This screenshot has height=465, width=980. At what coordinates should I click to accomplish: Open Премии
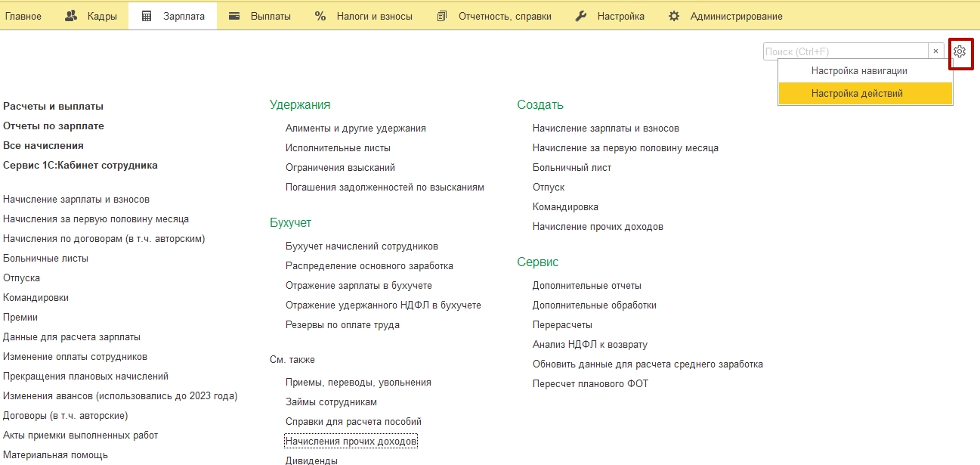(20, 318)
